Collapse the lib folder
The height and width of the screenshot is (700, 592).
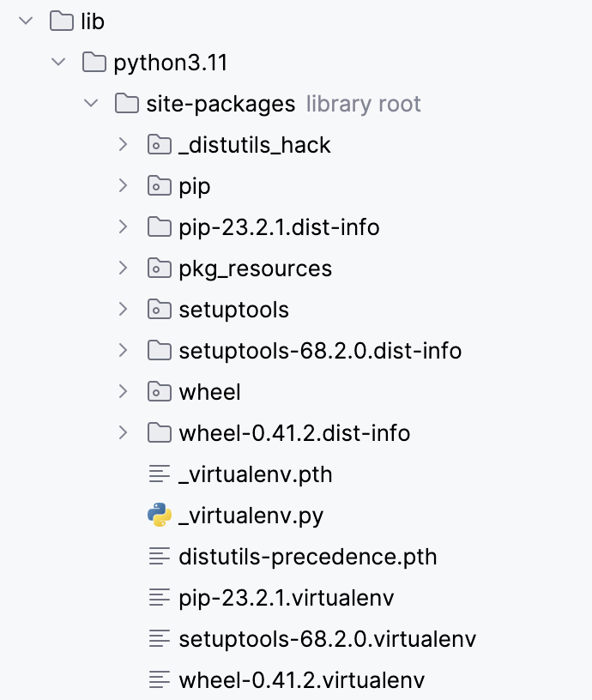(x=26, y=21)
